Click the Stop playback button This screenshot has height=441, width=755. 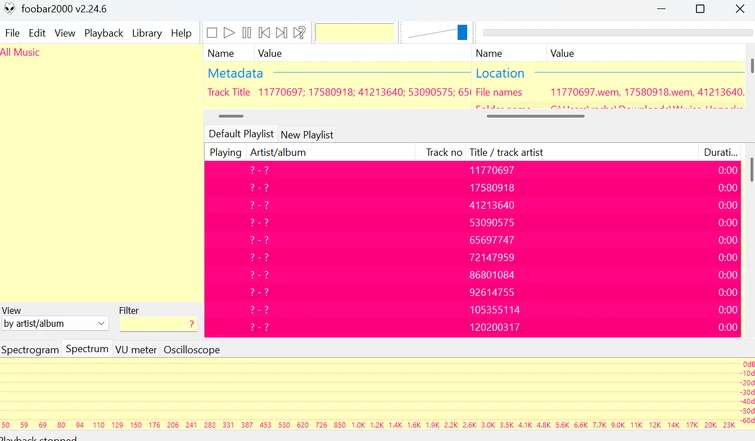212,33
